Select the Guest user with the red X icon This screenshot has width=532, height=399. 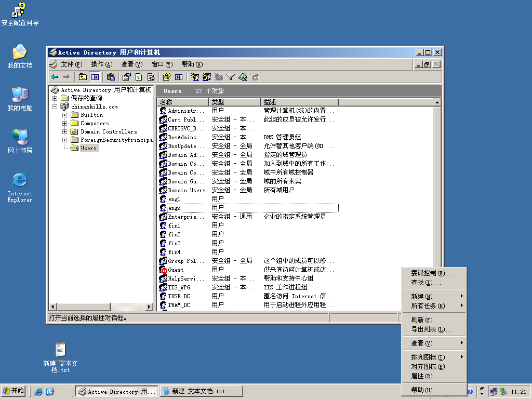(x=248, y=270)
